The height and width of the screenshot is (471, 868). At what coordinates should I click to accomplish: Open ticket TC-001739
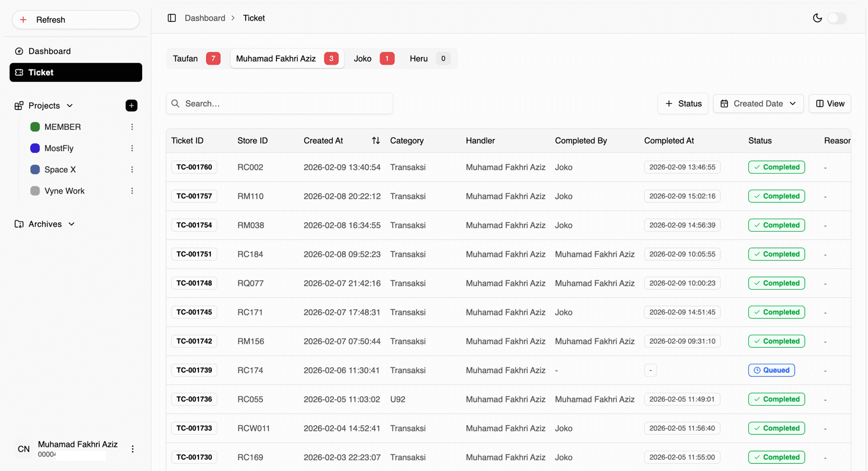[194, 370]
